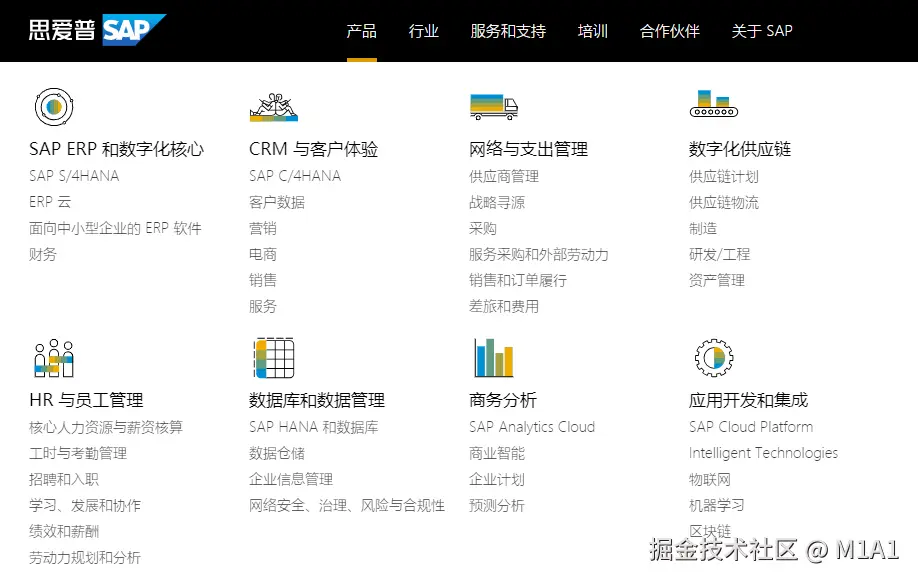Open the 合作伙伴 menu item
Viewport: 918px width, 582px height.
click(x=670, y=30)
